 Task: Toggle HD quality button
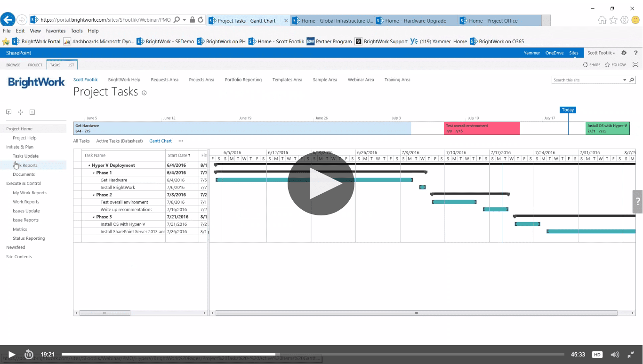597,355
